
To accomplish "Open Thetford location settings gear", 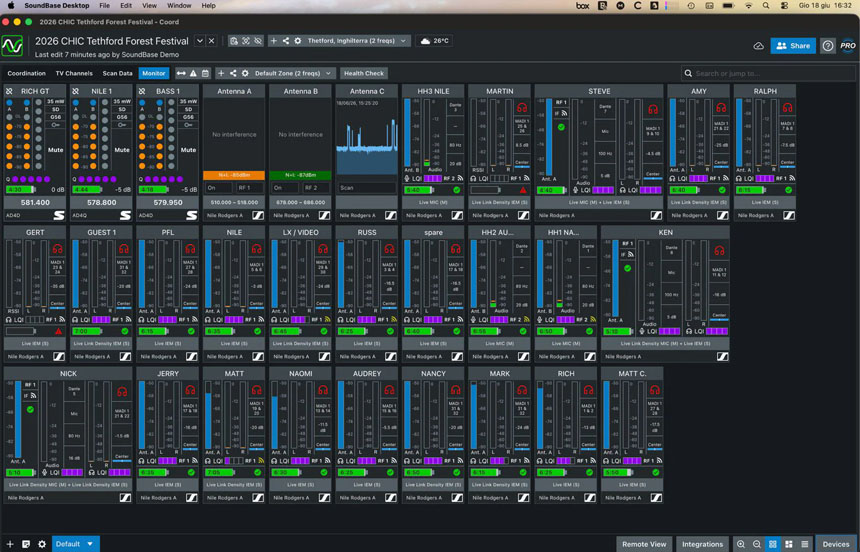I will pos(298,41).
